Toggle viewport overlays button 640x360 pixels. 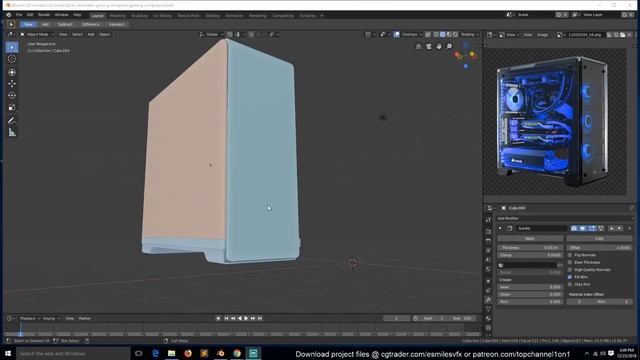(x=396, y=35)
